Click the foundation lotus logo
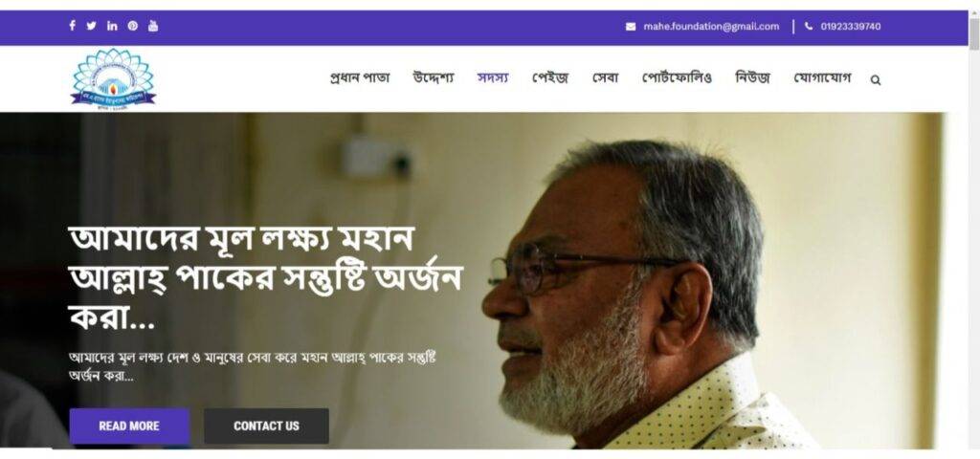Image resolution: width=980 pixels, height=459 pixels. point(113,77)
